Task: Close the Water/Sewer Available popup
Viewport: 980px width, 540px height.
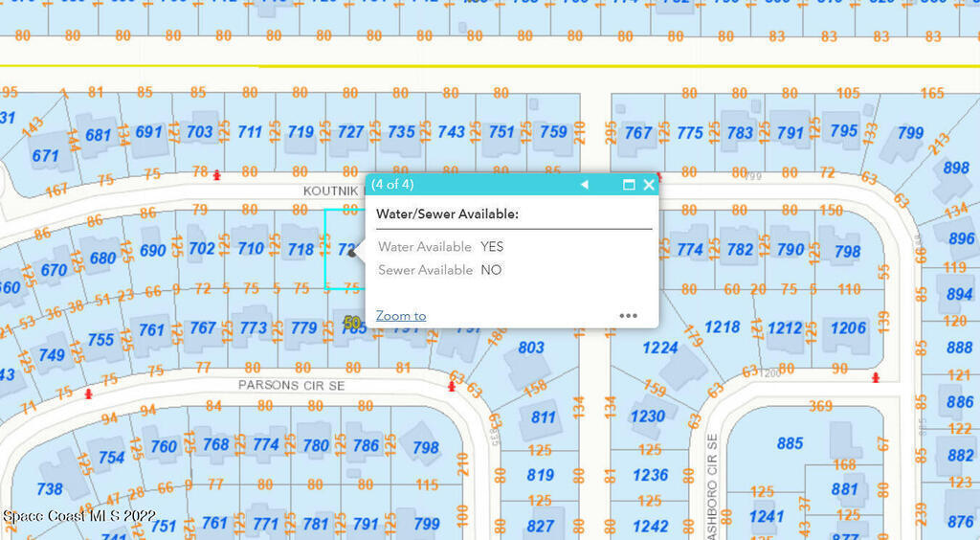Action: [649, 185]
